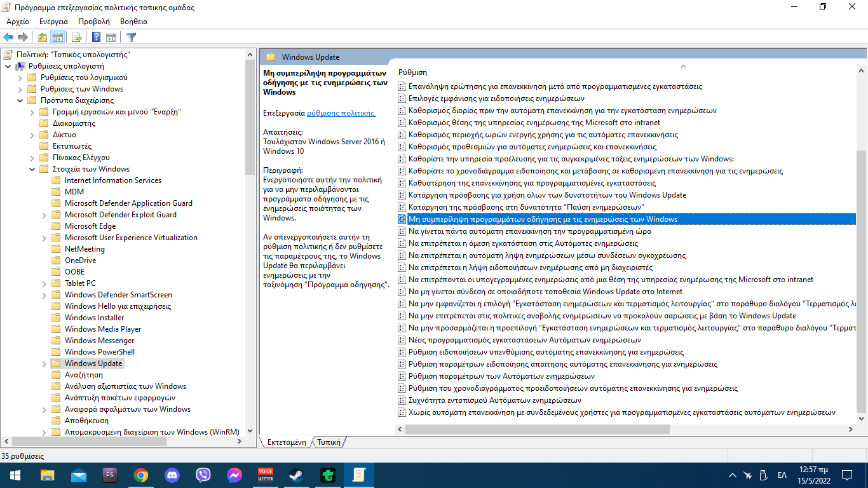Expand 'Ρυθμίσεις των Windows' tree node
868x488 pixels.
20,89
